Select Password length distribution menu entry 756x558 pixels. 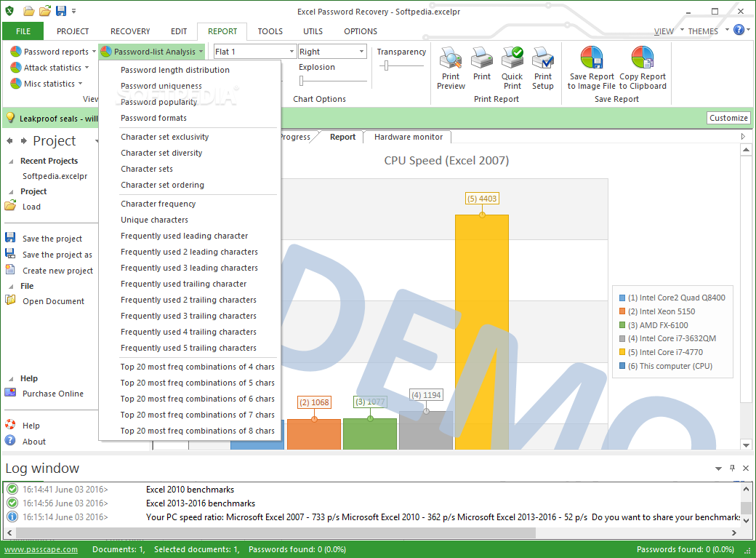click(x=175, y=70)
